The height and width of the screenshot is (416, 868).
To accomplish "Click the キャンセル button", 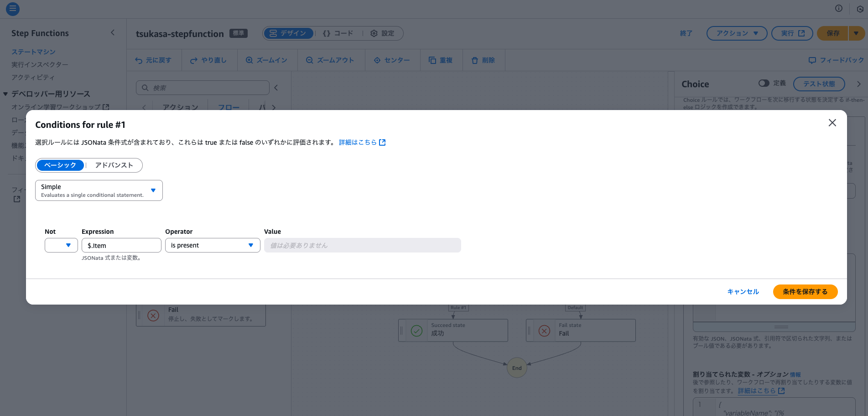I will point(743,292).
